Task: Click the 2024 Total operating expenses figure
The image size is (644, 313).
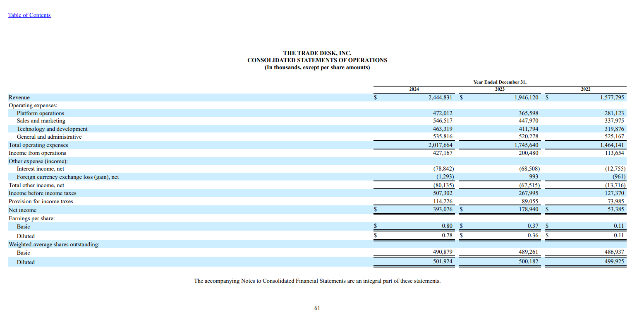Action: coord(440,145)
